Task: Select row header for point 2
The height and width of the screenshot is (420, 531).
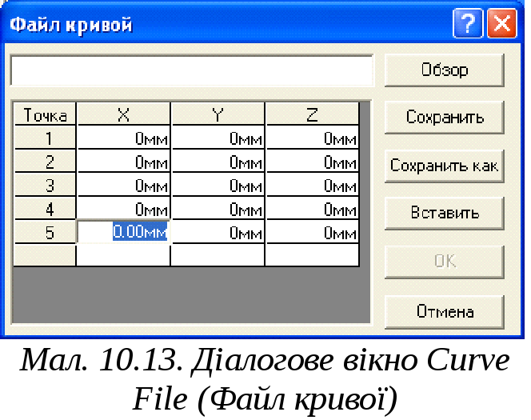Action: (45, 162)
